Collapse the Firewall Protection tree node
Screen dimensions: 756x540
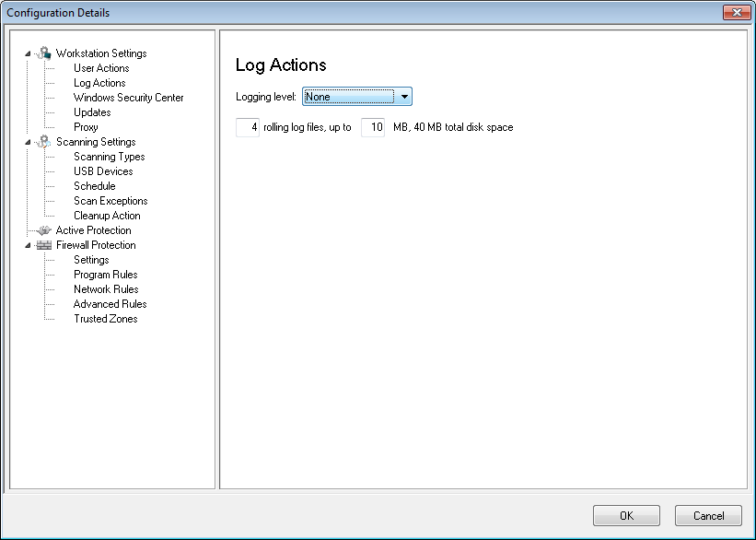point(28,245)
